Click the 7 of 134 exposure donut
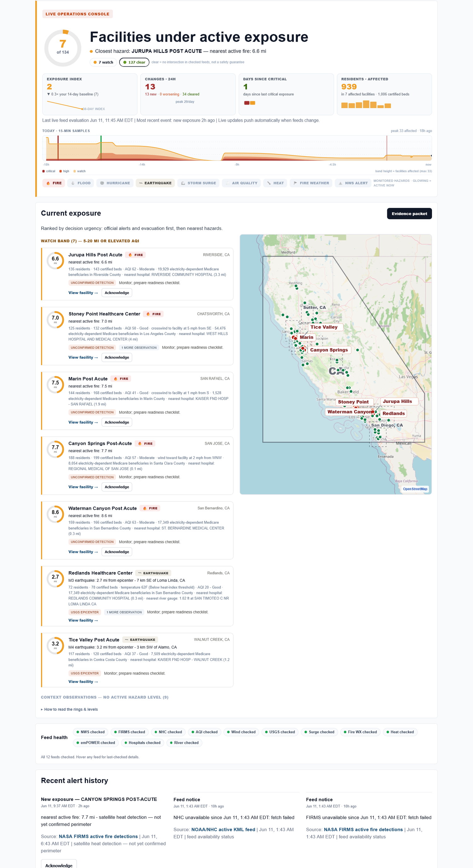This screenshot has height=868, width=473. pyautogui.click(x=63, y=48)
